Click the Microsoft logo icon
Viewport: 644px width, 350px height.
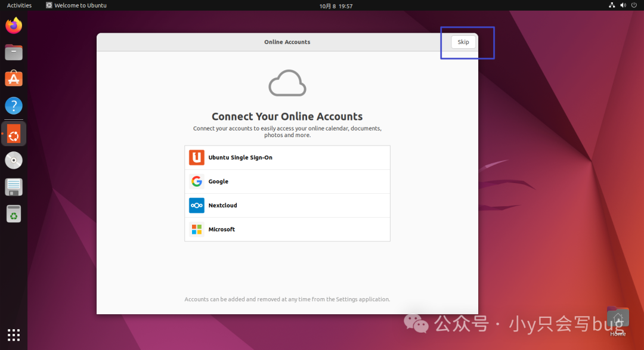[x=197, y=229]
